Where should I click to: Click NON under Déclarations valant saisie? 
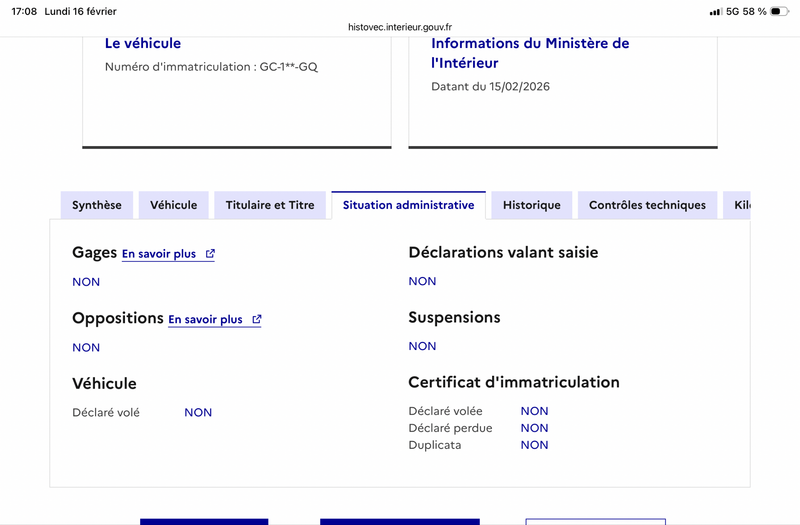point(422,281)
